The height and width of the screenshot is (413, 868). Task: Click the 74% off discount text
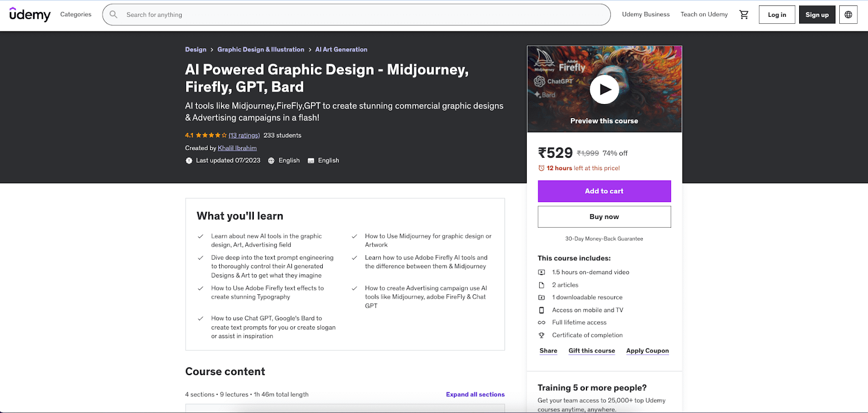click(615, 153)
